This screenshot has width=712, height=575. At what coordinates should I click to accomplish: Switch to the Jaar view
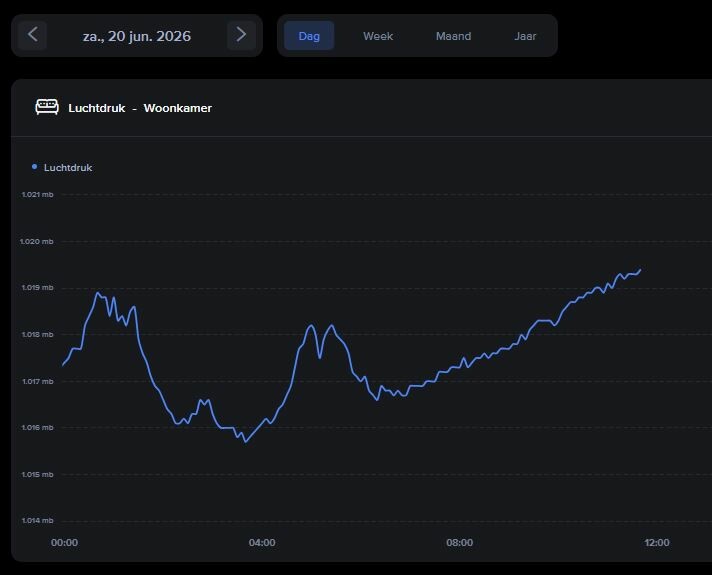[x=525, y=36]
